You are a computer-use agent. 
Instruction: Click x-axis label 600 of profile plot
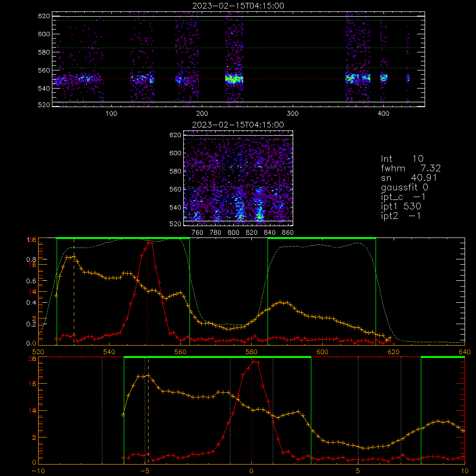[322, 352]
